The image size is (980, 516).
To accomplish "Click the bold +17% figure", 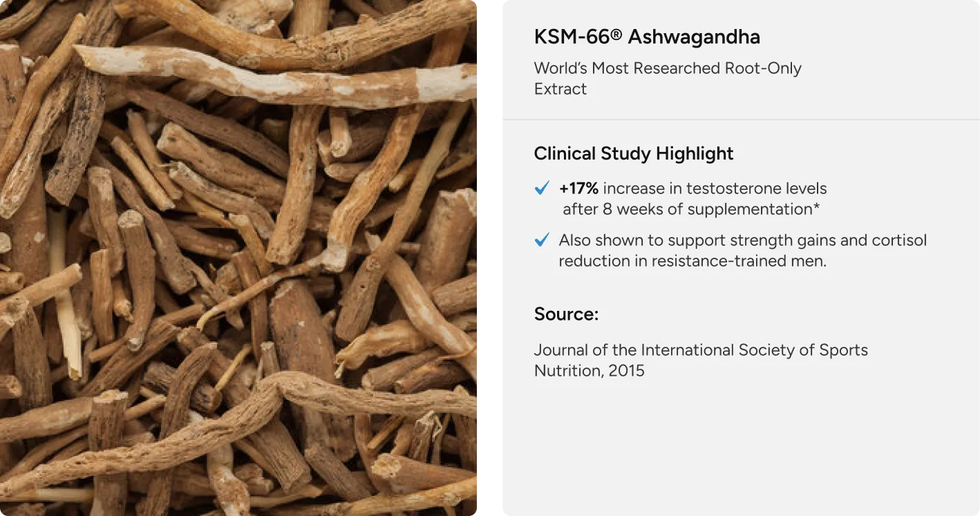I will [579, 189].
